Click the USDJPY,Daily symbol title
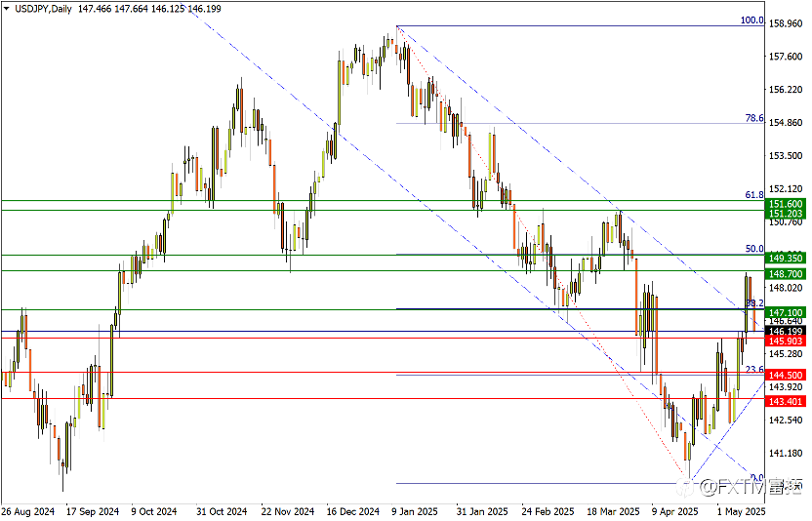 [x=43, y=9]
